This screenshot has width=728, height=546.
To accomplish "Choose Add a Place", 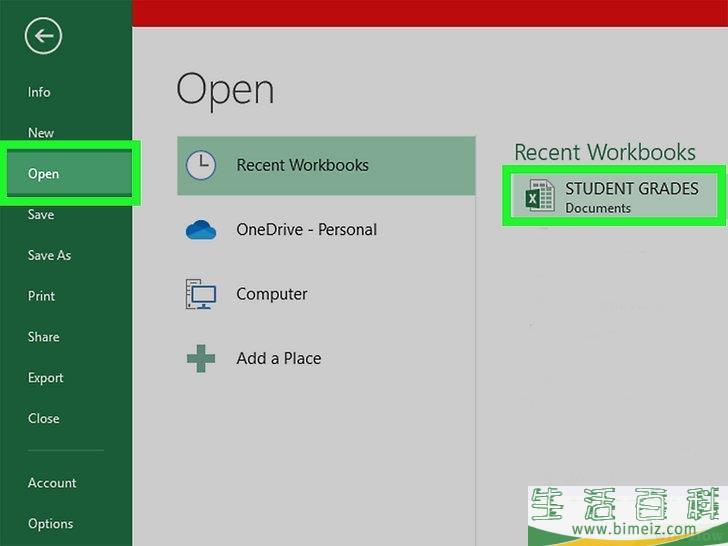I will [x=326, y=358].
